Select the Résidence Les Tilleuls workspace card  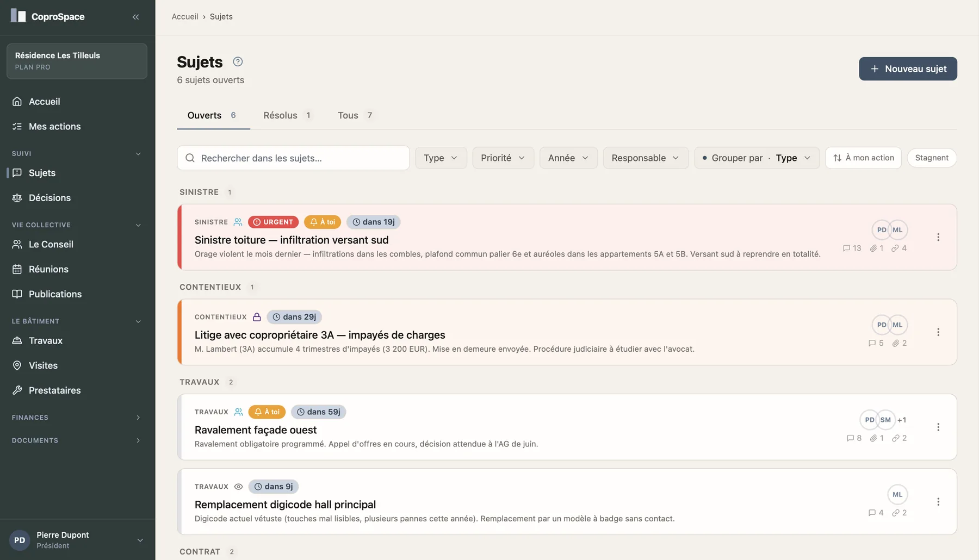click(x=77, y=61)
